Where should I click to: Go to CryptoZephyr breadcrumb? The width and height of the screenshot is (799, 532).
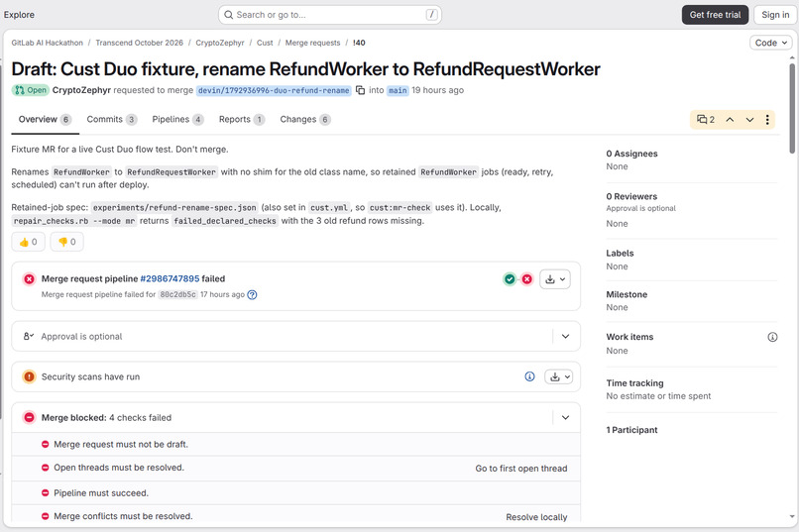(220, 43)
